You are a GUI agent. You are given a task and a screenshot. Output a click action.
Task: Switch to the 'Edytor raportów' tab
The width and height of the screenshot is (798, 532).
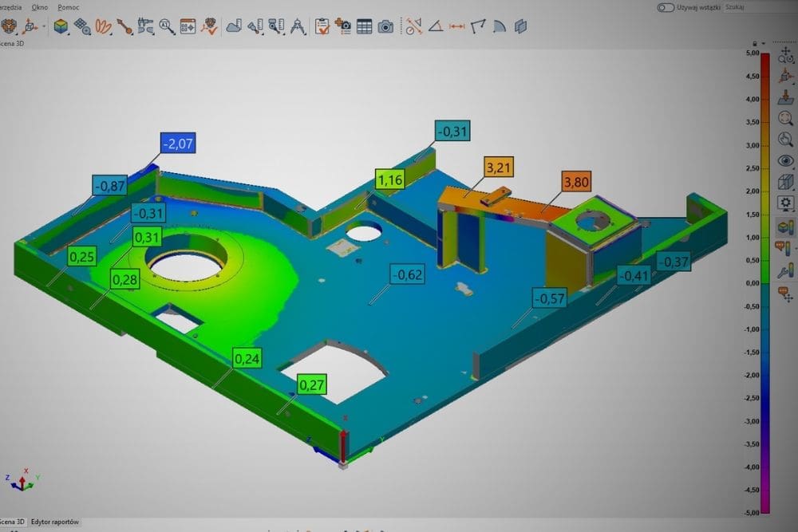tap(54, 522)
